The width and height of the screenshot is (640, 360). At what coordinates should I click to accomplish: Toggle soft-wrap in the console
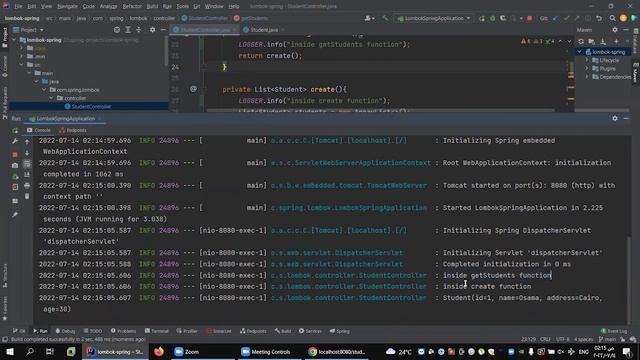(x=27, y=164)
